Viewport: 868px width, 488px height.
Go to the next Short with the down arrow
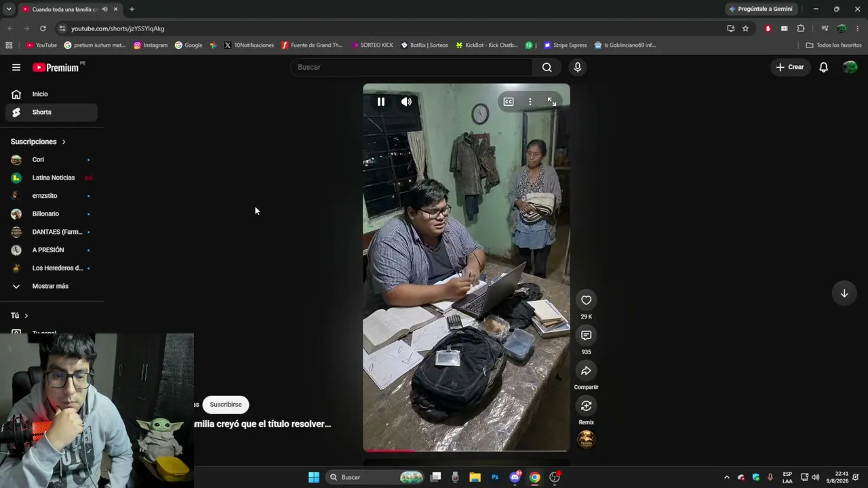pos(844,293)
